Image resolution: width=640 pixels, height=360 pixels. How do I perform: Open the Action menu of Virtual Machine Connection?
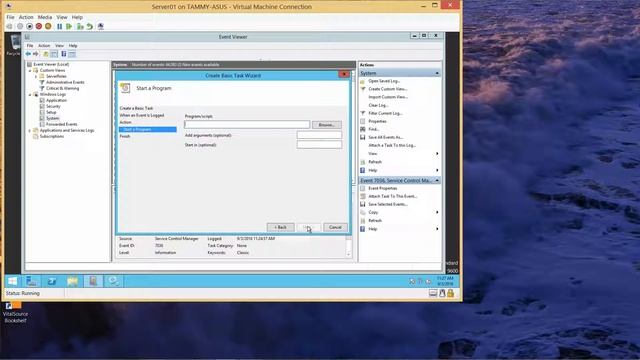[26, 17]
